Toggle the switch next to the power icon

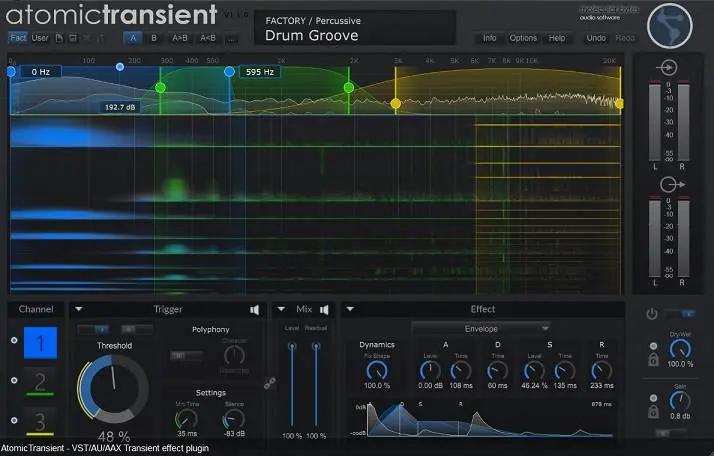[680, 314]
